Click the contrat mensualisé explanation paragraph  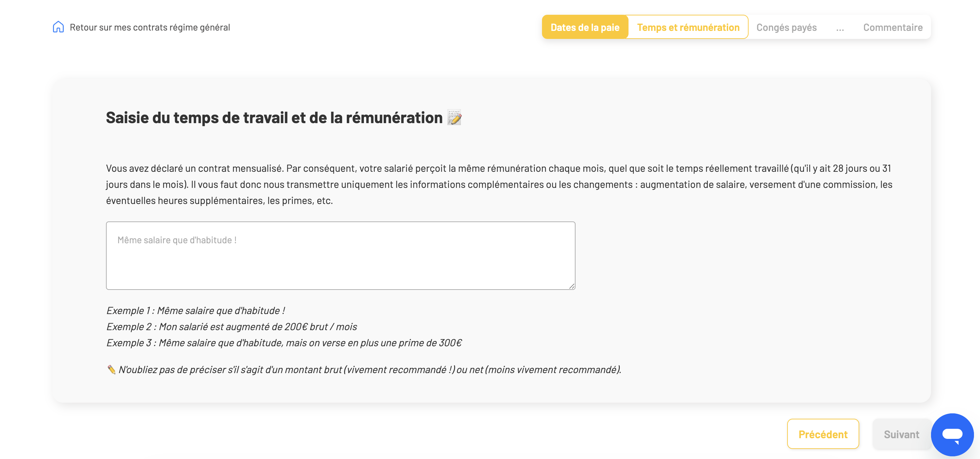499,184
